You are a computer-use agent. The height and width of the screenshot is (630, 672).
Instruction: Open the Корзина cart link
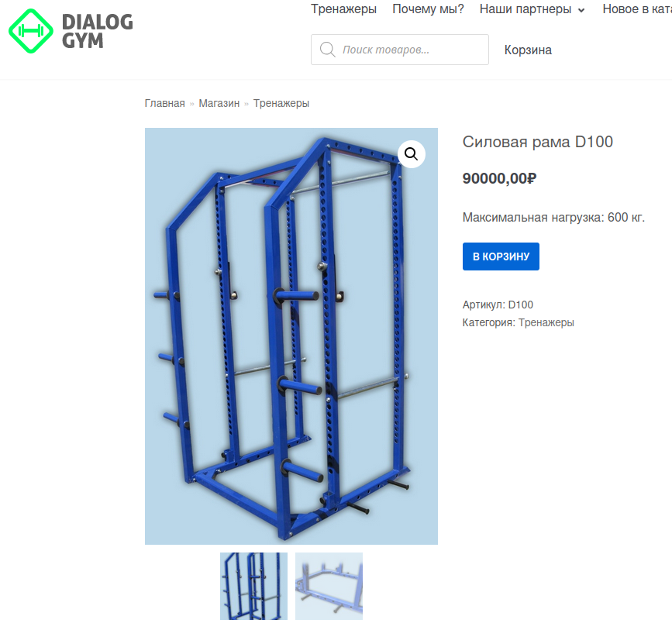pyautogui.click(x=528, y=50)
